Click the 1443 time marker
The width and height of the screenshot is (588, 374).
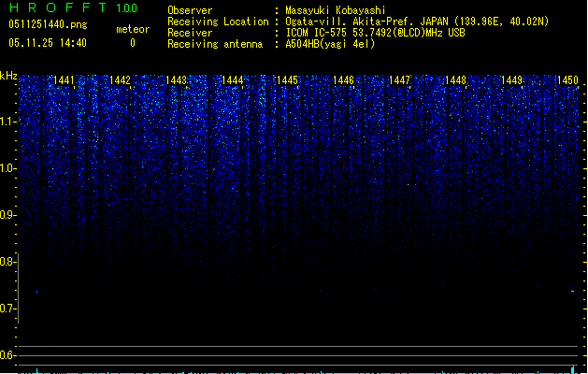tap(176, 81)
